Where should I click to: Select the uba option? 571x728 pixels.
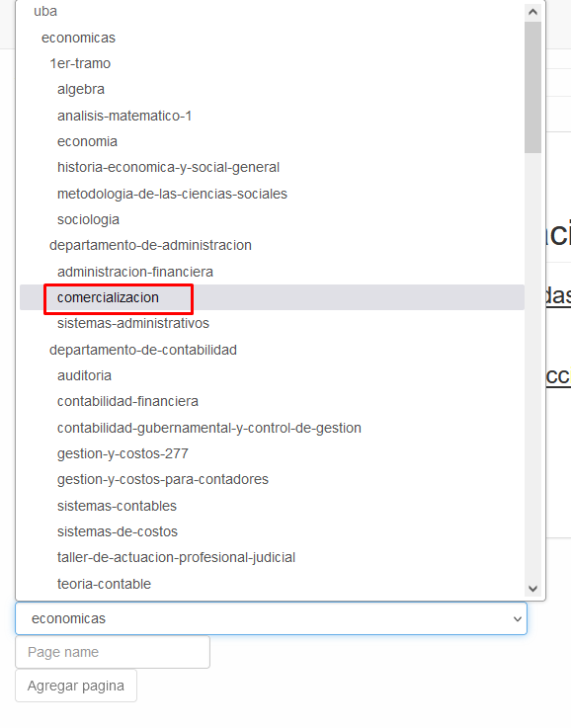click(272, 11)
